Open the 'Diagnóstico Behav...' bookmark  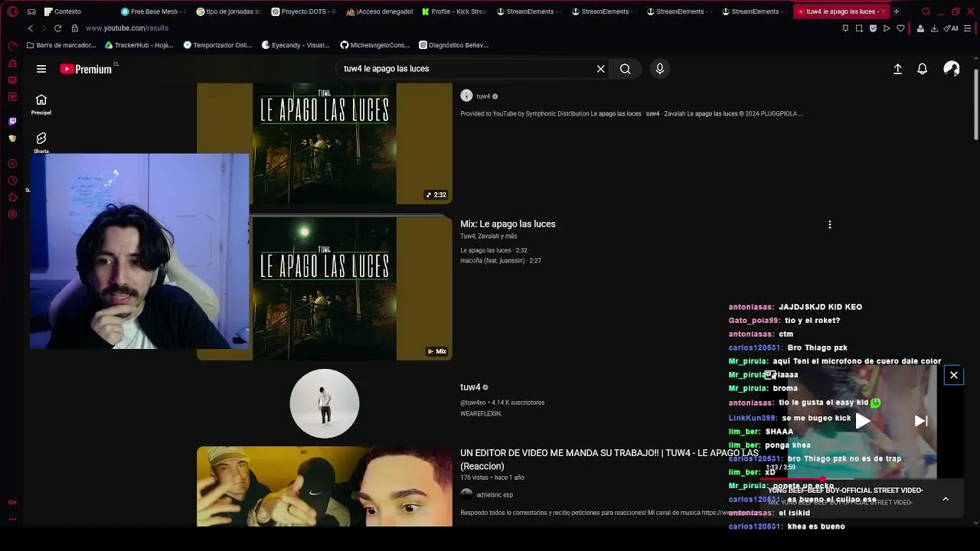click(454, 45)
